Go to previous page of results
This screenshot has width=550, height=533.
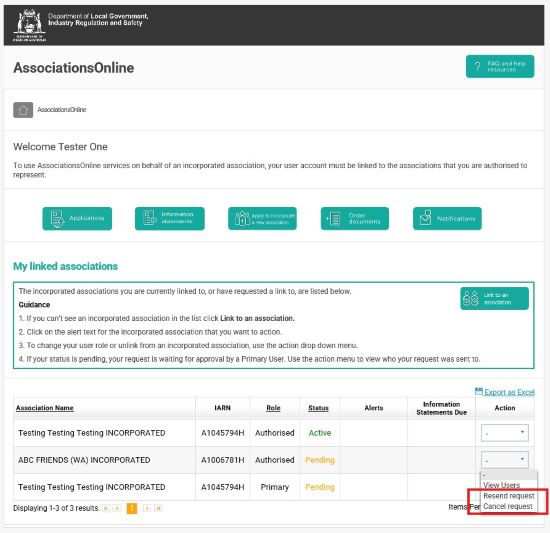click(x=117, y=508)
